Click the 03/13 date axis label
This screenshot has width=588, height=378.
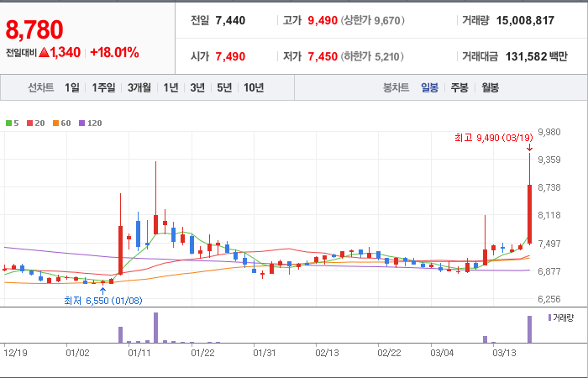(504, 353)
